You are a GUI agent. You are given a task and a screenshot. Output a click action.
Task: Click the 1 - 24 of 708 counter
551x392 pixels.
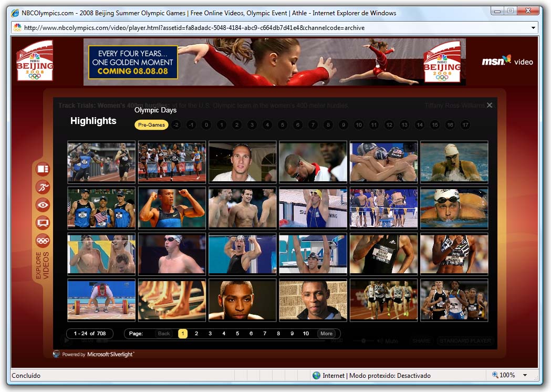pyautogui.click(x=90, y=333)
